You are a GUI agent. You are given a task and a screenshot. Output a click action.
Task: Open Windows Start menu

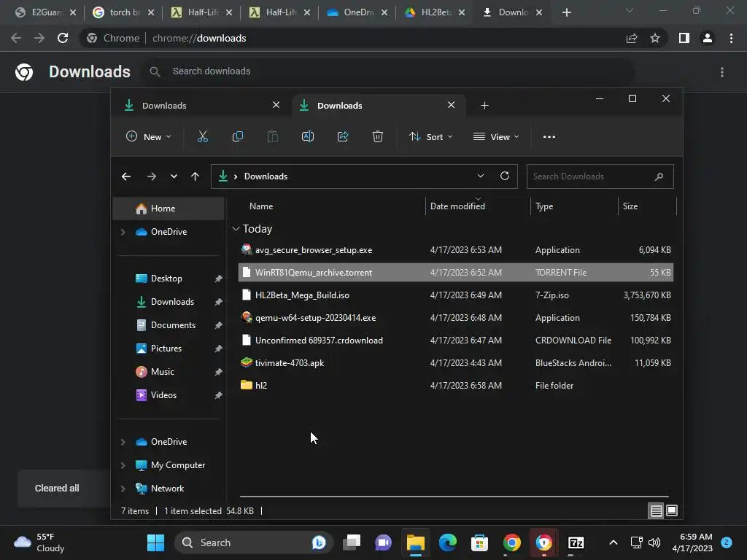156,542
